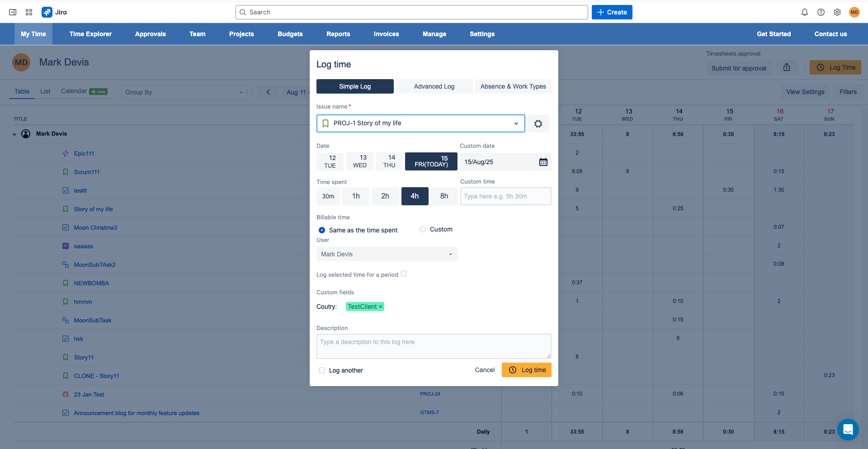
Task: Open the Reports menu
Action: pos(338,34)
